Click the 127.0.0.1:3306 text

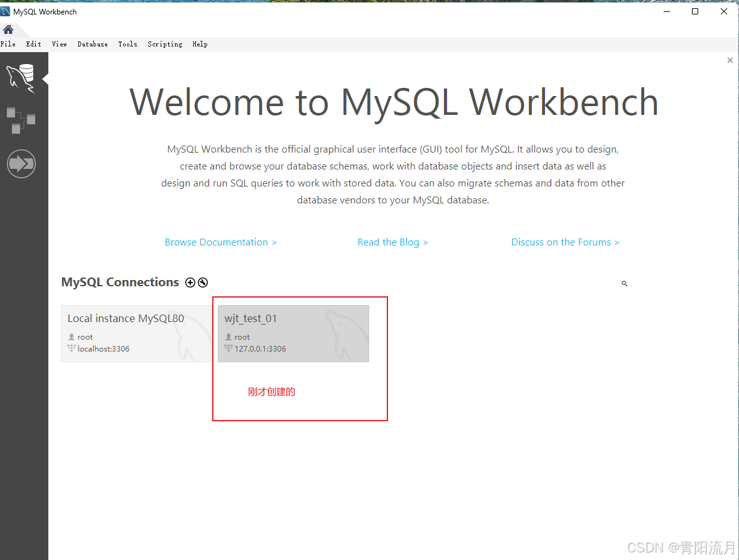click(260, 349)
